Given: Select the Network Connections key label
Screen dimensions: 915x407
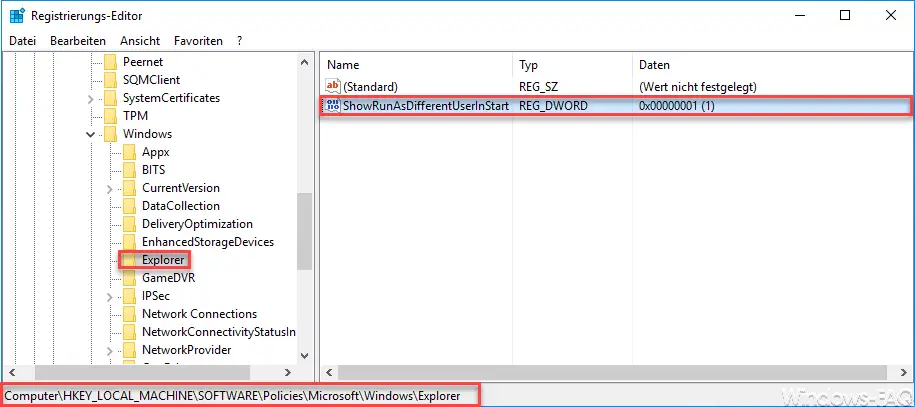Looking at the screenshot, I should (200, 314).
